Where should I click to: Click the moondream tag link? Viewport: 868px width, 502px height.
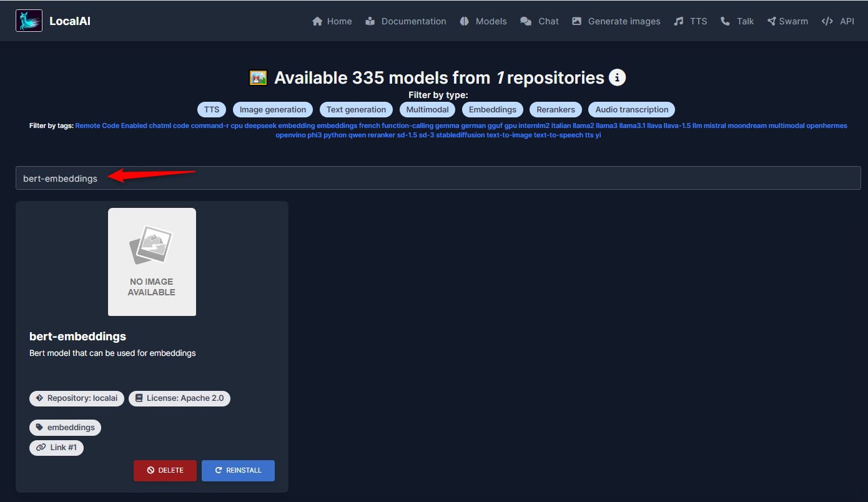747,125
